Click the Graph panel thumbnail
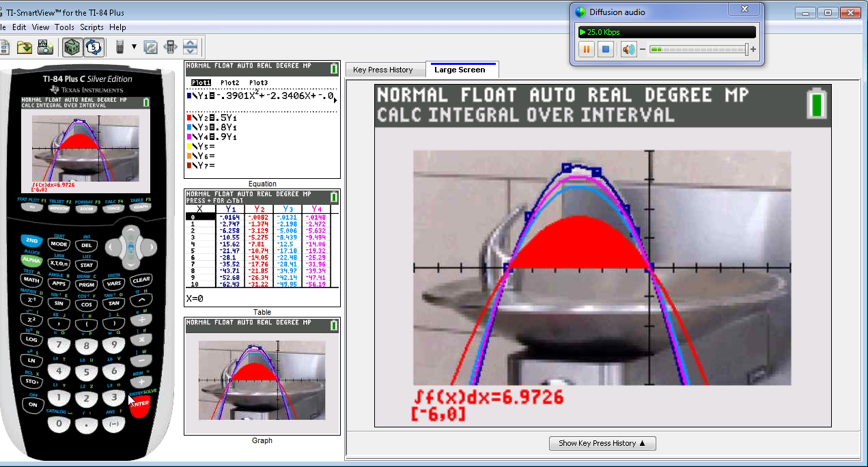This screenshot has height=467, width=868. [x=262, y=376]
